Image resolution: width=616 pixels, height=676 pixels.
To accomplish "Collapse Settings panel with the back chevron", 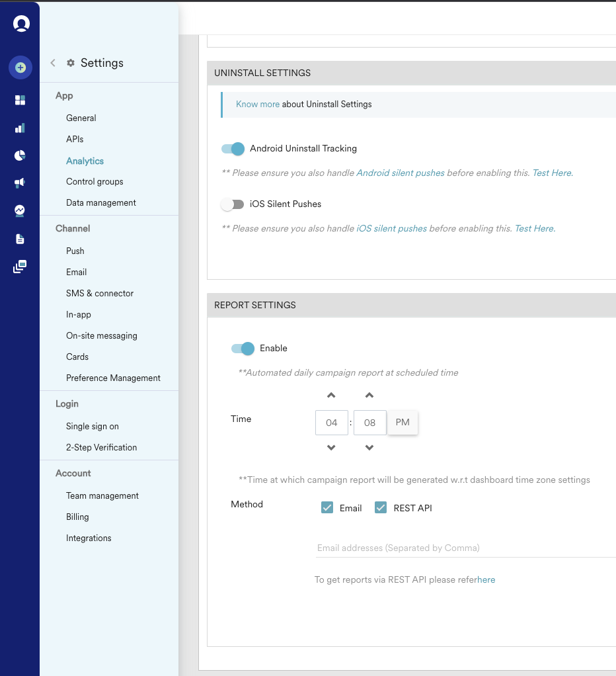I will tap(53, 63).
